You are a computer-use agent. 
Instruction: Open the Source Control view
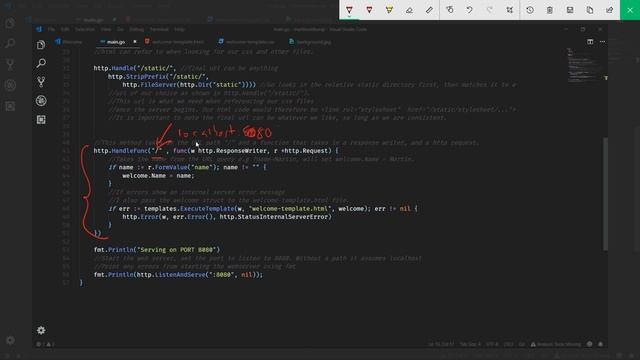click(41, 82)
